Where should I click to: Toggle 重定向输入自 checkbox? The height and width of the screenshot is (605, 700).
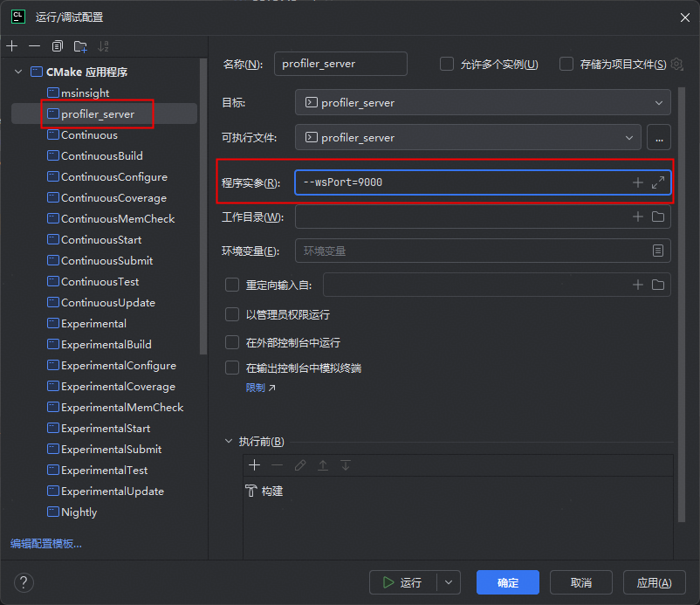pos(232,285)
